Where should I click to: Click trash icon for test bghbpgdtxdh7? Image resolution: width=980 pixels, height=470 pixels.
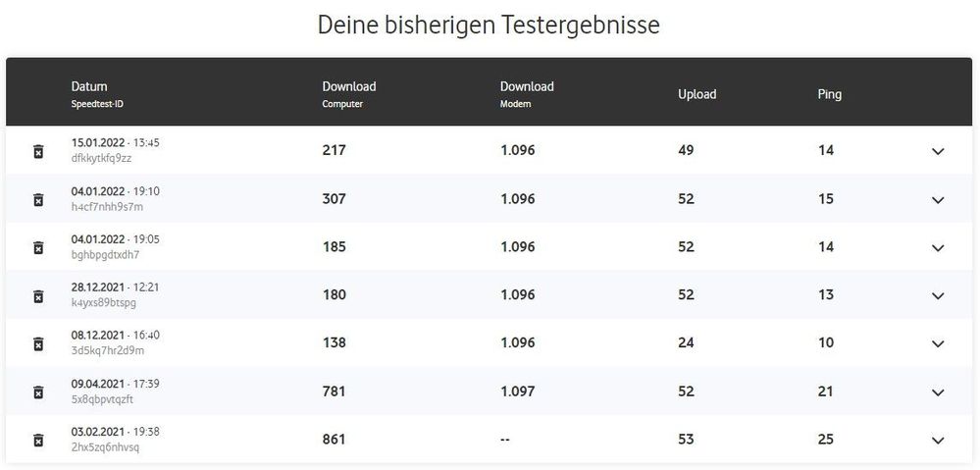tap(38, 247)
